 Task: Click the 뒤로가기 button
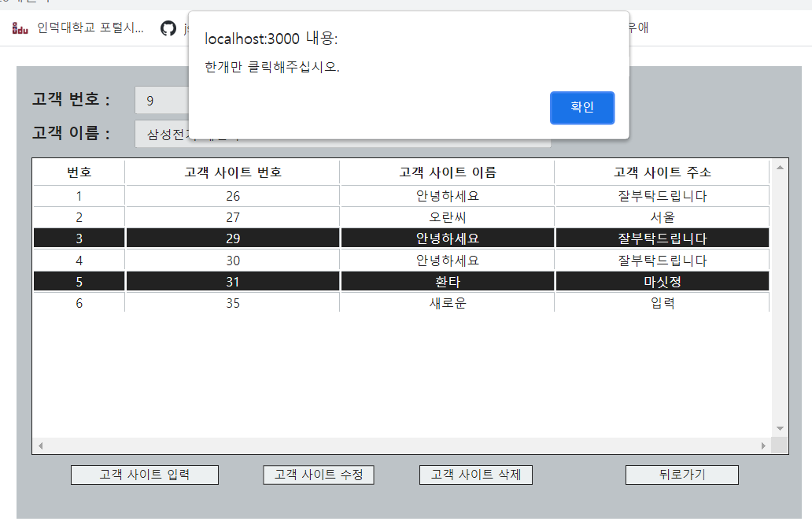[681, 475]
